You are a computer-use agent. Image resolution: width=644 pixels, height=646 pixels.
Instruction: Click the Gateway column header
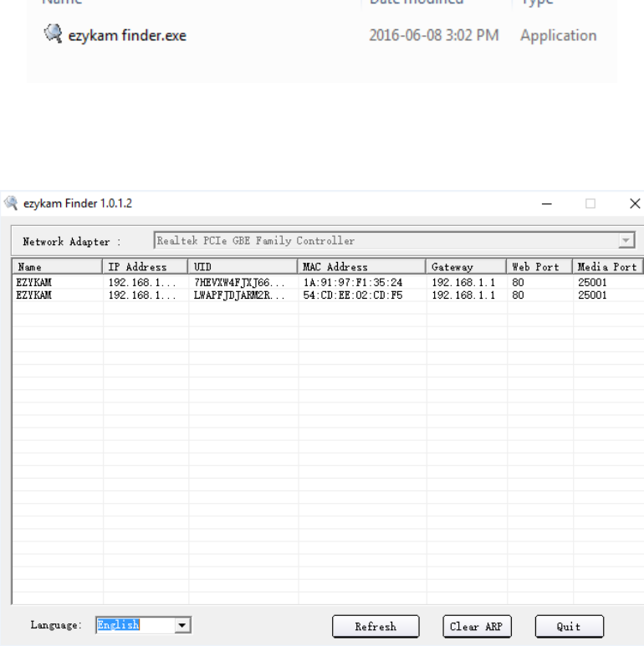tap(466, 267)
